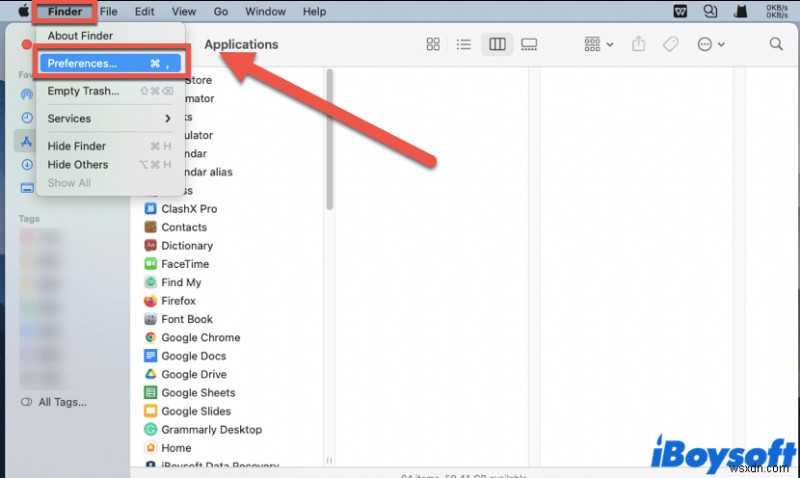Click the column resize handle at bottom
The width and height of the screenshot is (800, 478).
point(329,460)
